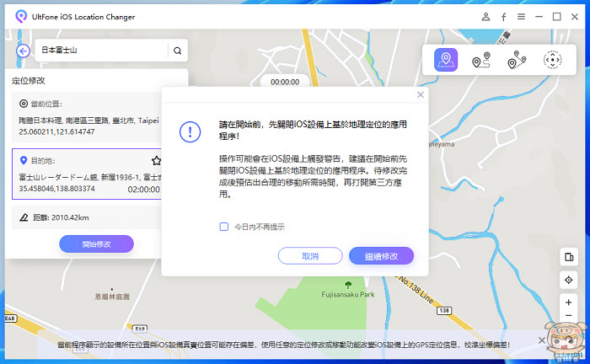Screen dimensions: 590x364
Task: Zoom in the map with the plus button
Action: coord(569,302)
